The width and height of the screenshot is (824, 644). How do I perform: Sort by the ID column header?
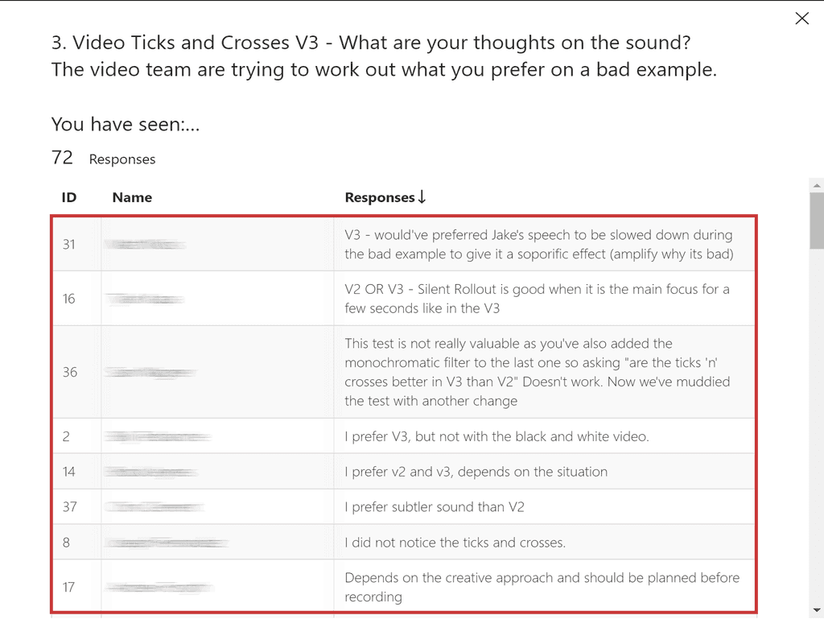(69, 197)
